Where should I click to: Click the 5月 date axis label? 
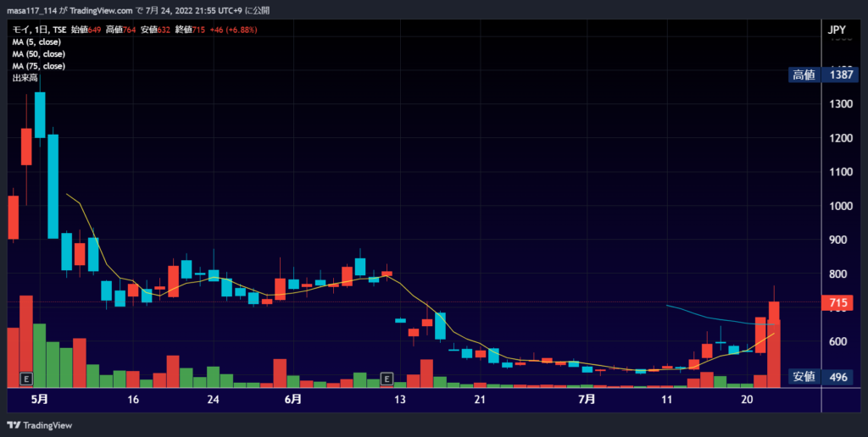[40, 400]
